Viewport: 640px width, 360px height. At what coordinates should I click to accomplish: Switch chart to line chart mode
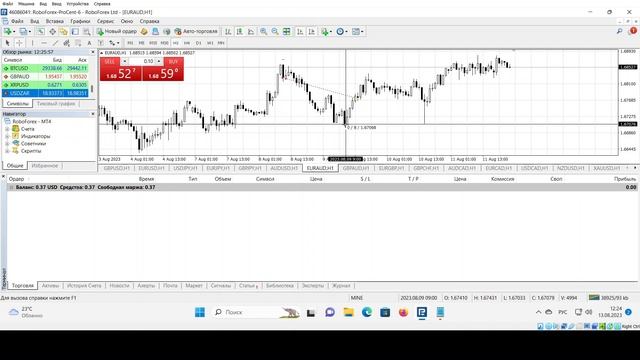click(x=251, y=31)
